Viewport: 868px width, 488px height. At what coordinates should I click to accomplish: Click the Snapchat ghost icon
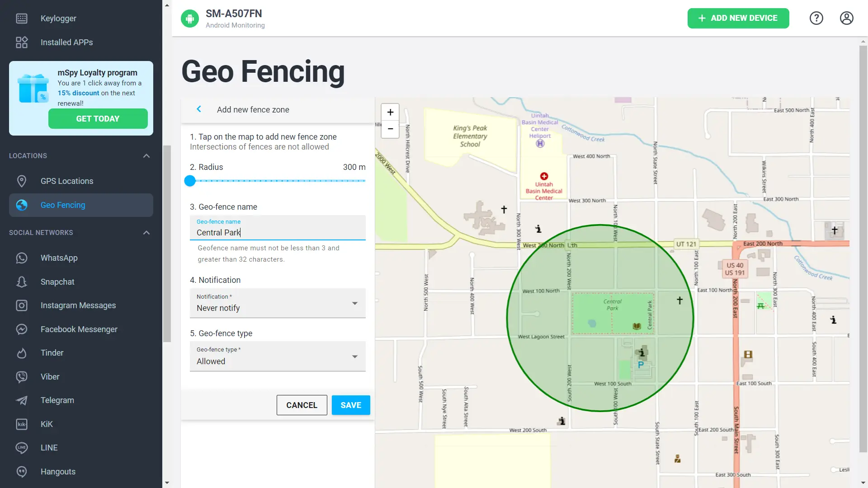coord(22,282)
